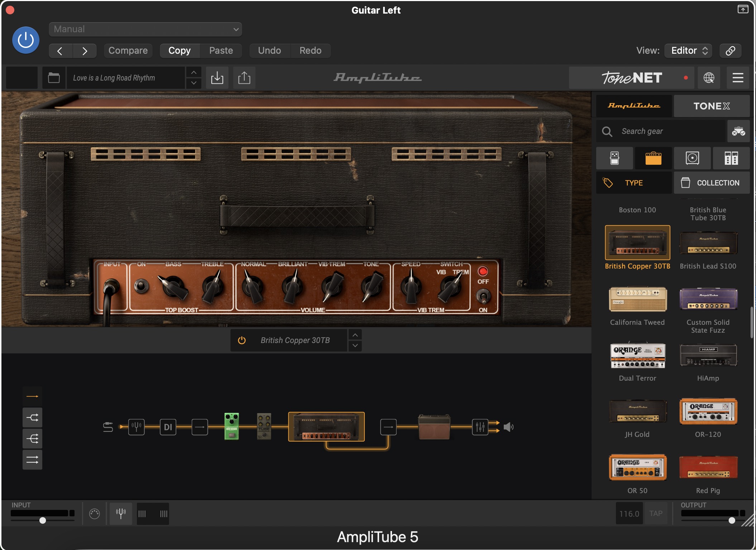Toggle the plugin bypass power button

(25, 40)
